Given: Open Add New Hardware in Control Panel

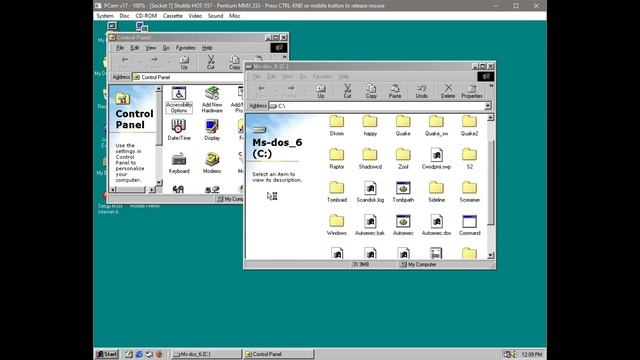Looking at the screenshot, I should pyautogui.click(x=212, y=100).
